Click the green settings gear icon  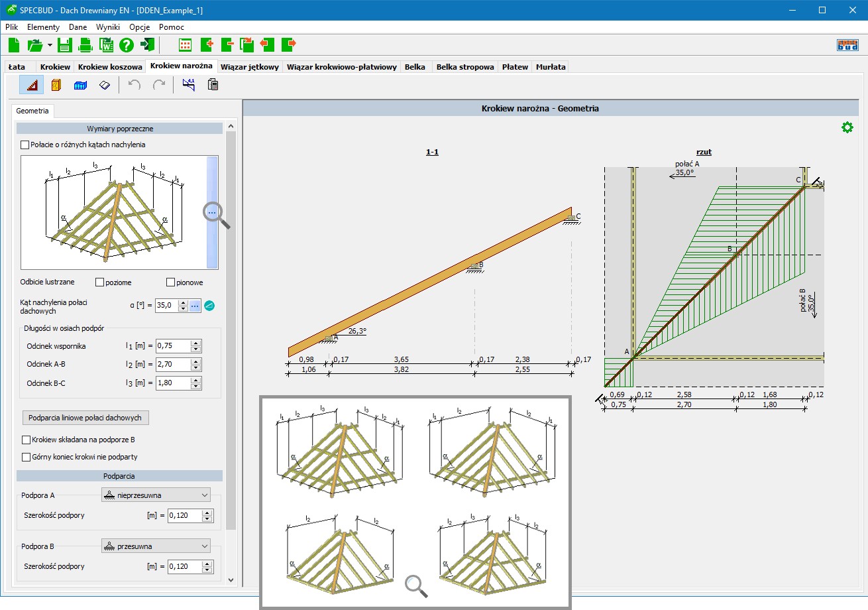click(x=847, y=127)
